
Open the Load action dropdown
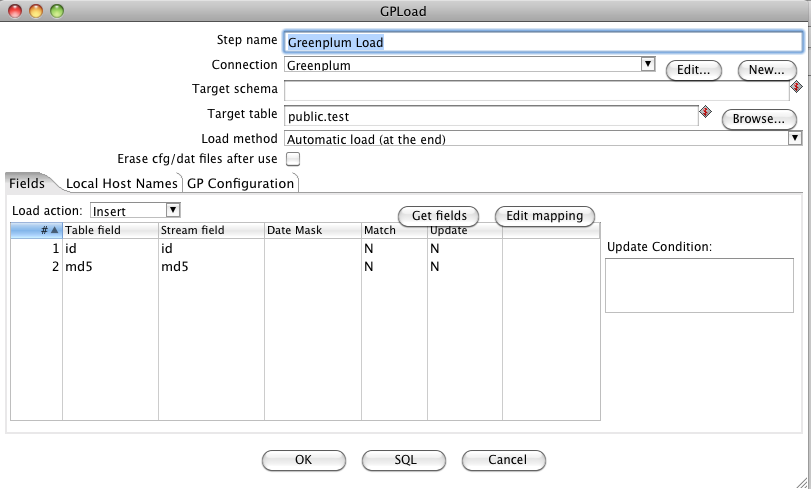(x=172, y=210)
